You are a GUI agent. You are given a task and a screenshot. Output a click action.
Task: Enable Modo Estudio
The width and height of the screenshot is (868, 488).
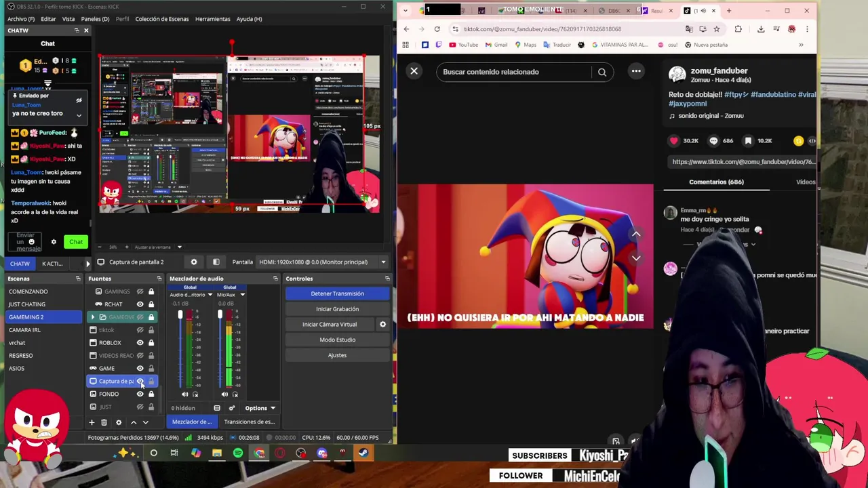point(337,340)
